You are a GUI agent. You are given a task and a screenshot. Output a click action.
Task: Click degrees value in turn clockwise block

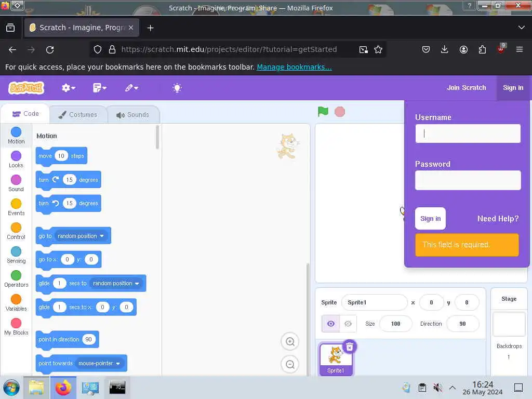coord(69,179)
